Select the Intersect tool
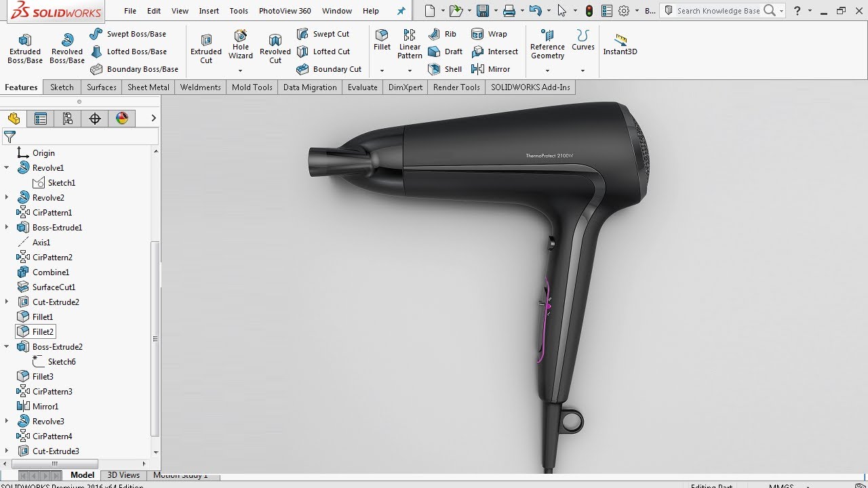Screen dimensions: 868x488 tap(494, 52)
